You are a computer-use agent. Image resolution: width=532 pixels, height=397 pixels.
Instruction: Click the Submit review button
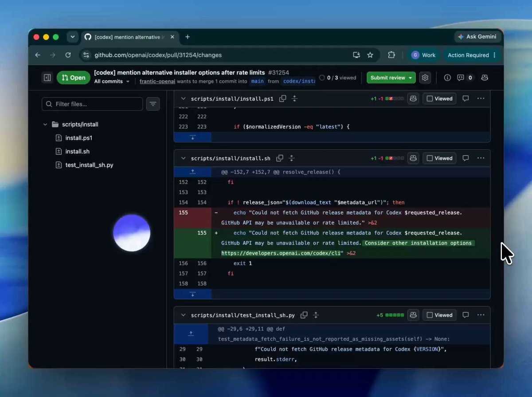(391, 78)
